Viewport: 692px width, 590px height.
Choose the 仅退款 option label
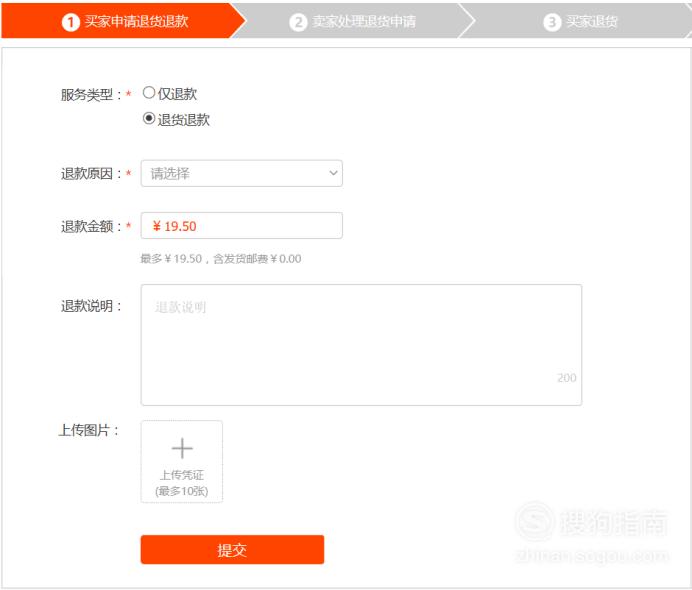click(177, 94)
